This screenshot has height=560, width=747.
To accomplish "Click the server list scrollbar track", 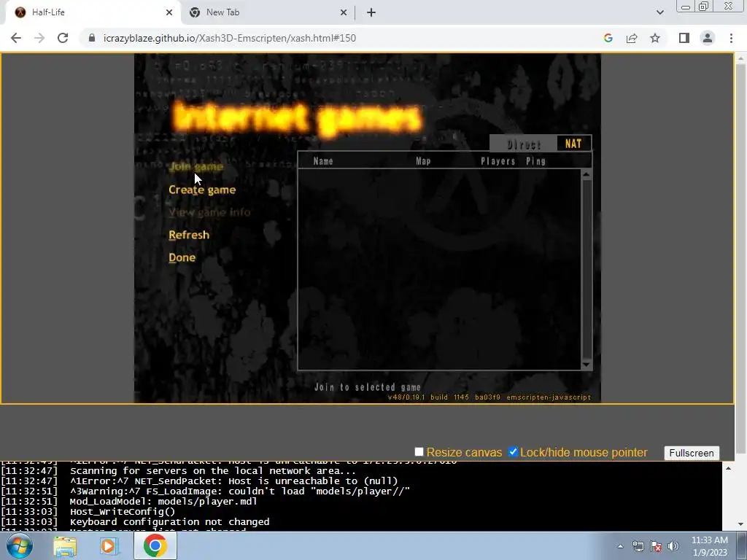I will point(587,270).
